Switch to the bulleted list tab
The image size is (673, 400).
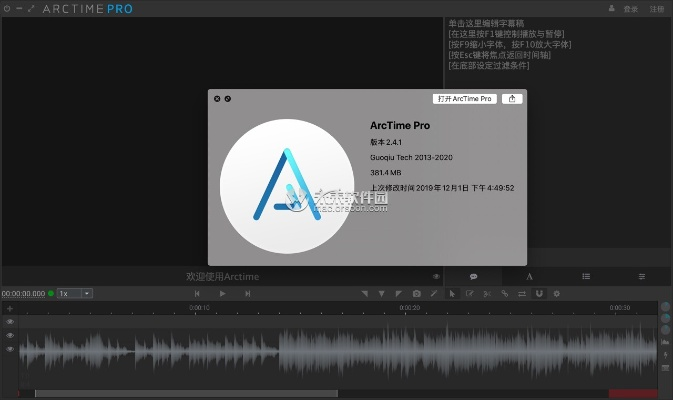pos(586,277)
